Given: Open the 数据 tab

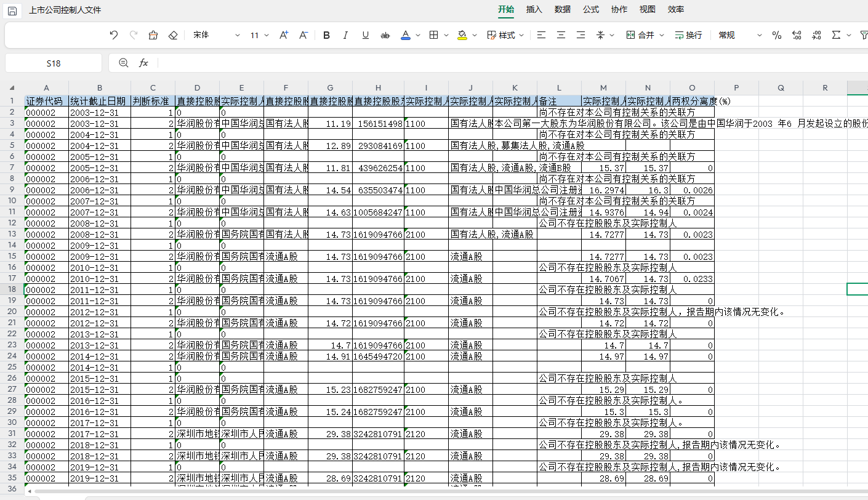Looking at the screenshot, I should point(563,9).
